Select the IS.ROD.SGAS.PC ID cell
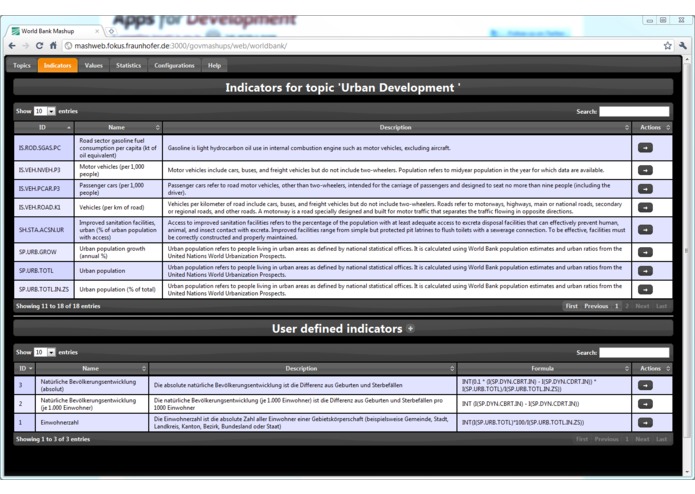Image resolution: width=695 pixels, height=494 pixels. tap(44, 148)
